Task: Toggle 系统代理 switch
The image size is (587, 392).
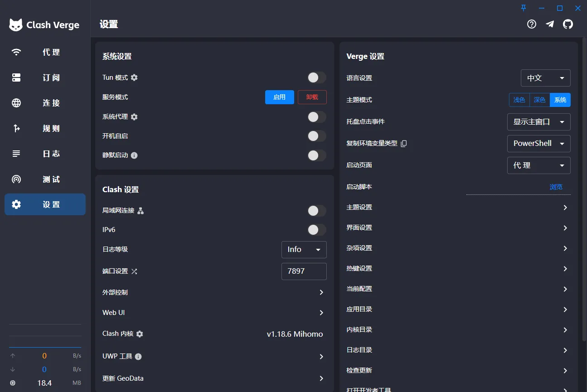Action: click(317, 117)
